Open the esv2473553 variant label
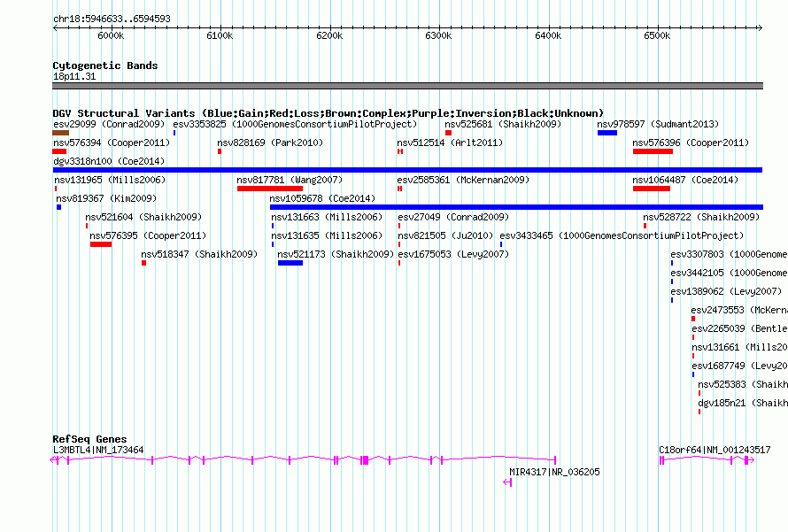The image size is (788, 532). 739,310
